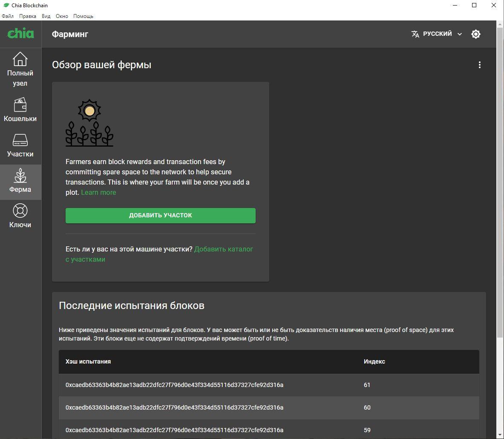This screenshot has height=439, width=504.
Task: Click the Фарминг page title
Action: click(x=70, y=34)
